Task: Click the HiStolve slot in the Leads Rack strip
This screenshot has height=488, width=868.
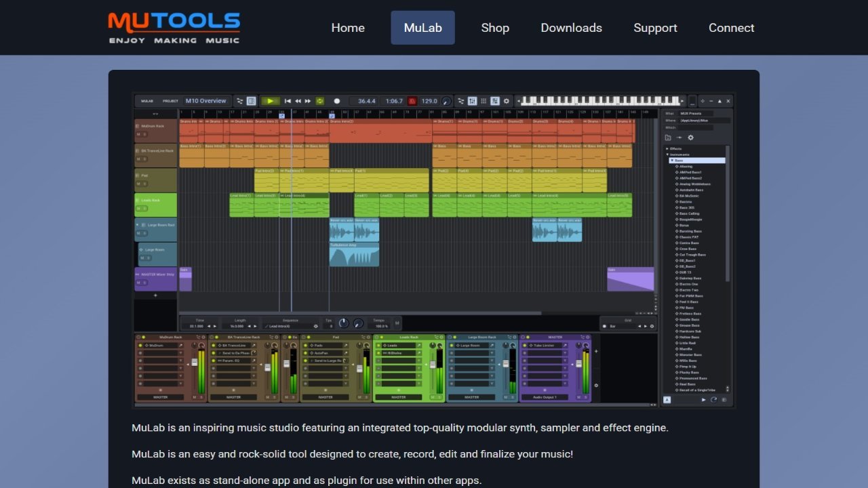Action: 400,353
